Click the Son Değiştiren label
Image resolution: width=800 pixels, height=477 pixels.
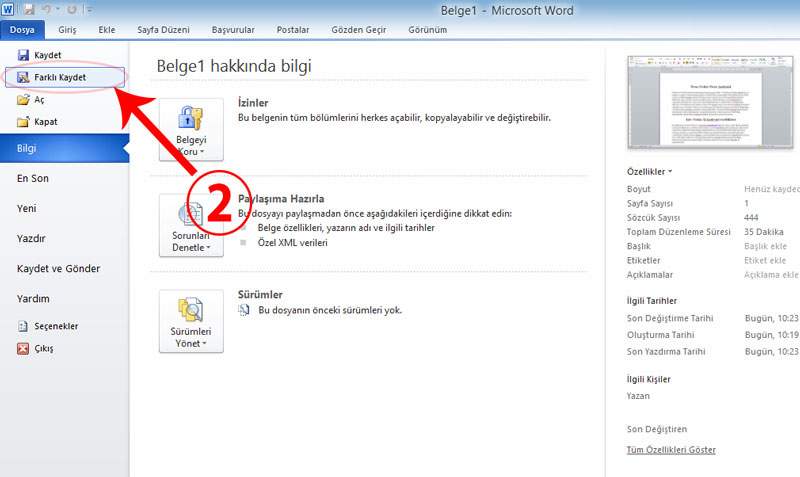pyautogui.click(x=657, y=429)
